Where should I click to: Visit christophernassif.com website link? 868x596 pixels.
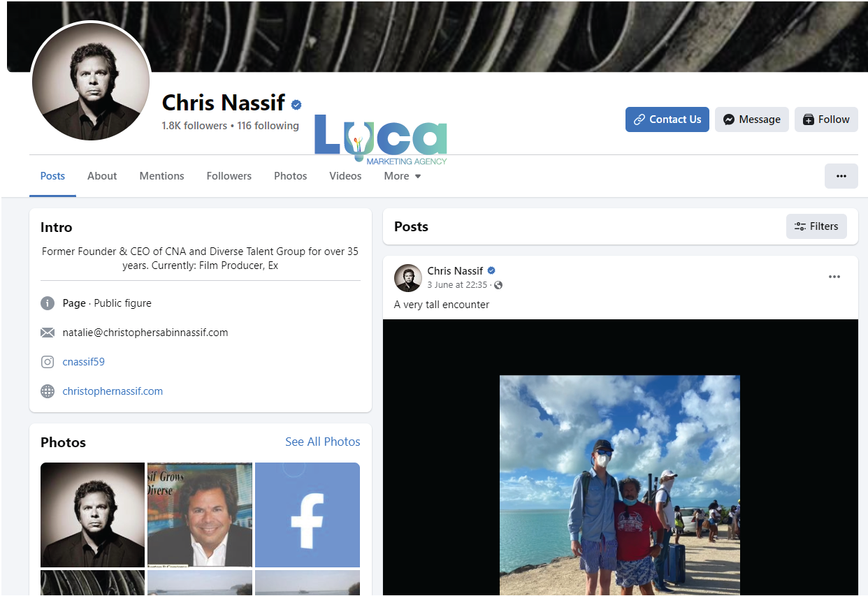pos(113,391)
